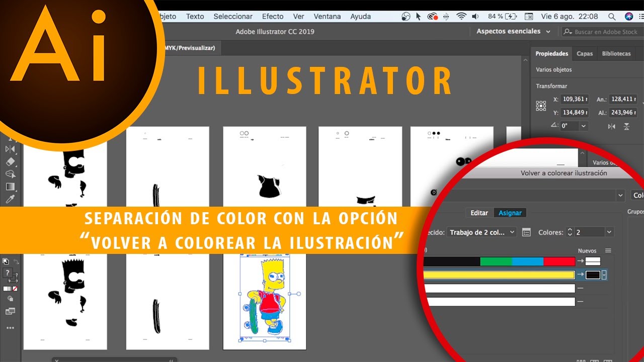The height and width of the screenshot is (362, 644).
Task: Open the Trabajo de 2 col... preset dropdown
Action: pos(481,232)
